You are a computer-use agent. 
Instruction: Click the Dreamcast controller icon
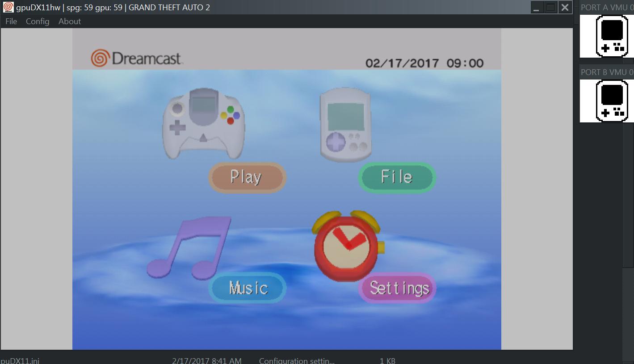tap(203, 123)
